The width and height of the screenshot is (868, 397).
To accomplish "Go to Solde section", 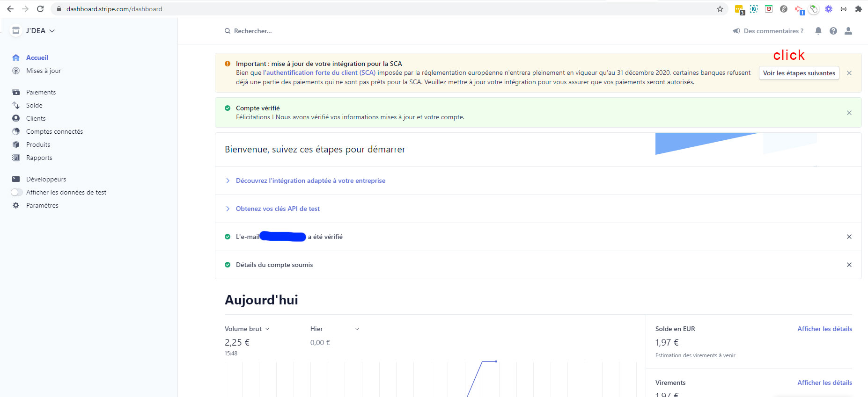I will tap(34, 105).
